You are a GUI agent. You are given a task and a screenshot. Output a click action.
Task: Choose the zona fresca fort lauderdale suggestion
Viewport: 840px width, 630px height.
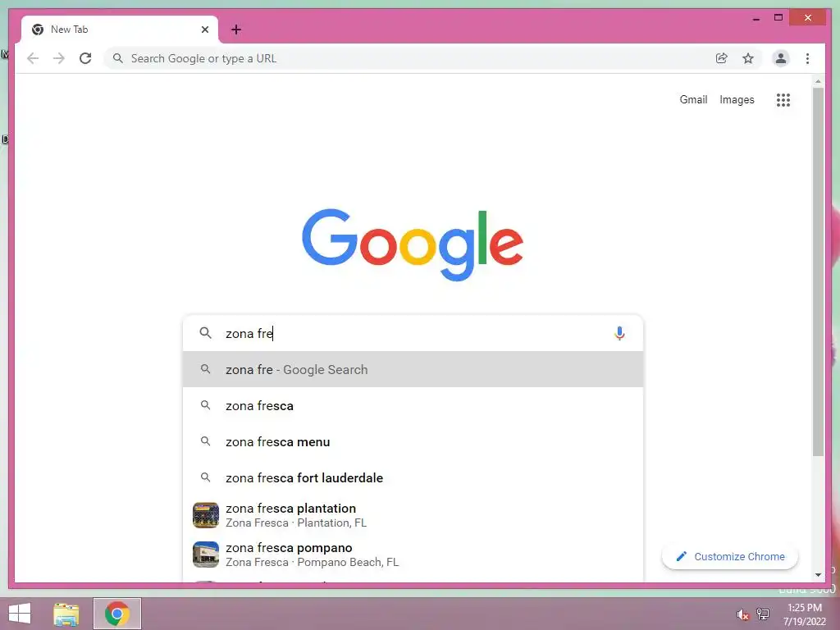tap(413, 477)
